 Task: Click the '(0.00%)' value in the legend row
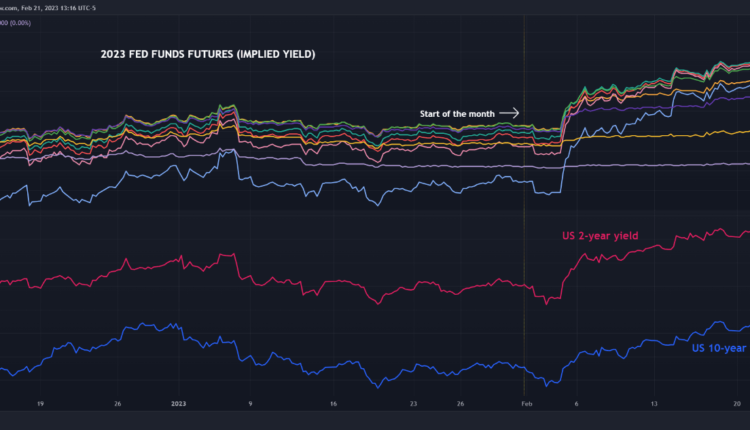click(x=20, y=20)
